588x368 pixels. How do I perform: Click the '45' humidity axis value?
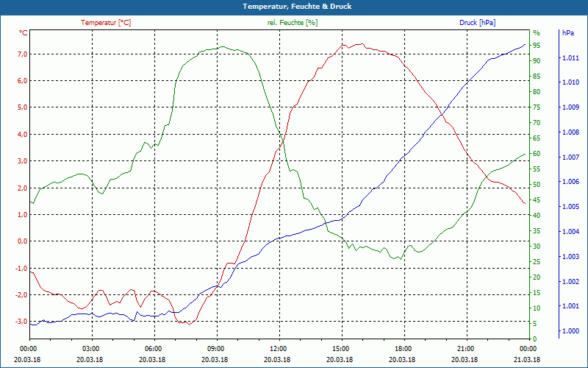(537, 200)
